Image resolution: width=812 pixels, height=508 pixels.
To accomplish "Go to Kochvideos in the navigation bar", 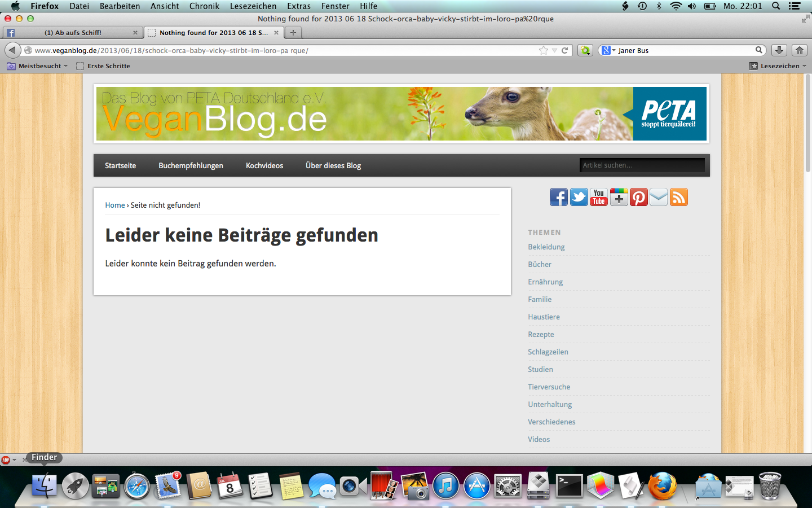I will [x=264, y=165].
